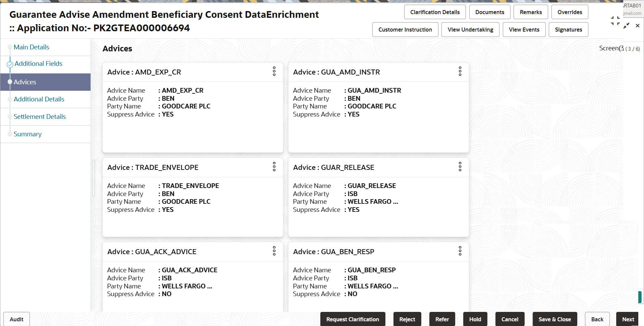The height and width of the screenshot is (326, 644).
Task: Click Advice : TRADE_ENVELOPE card title
Action: point(153,167)
